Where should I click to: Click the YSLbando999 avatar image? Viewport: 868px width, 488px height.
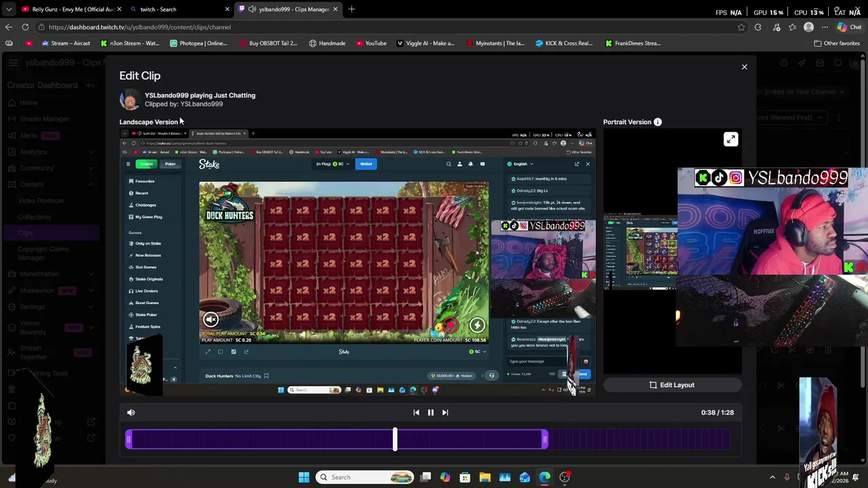(130, 100)
